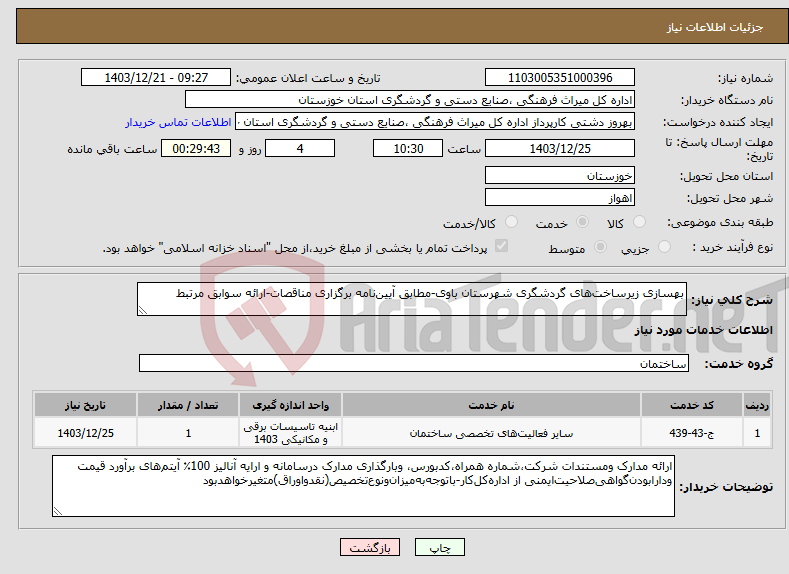Click the تاریخ نیاز column header
789x574 pixels.
click(x=86, y=405)
